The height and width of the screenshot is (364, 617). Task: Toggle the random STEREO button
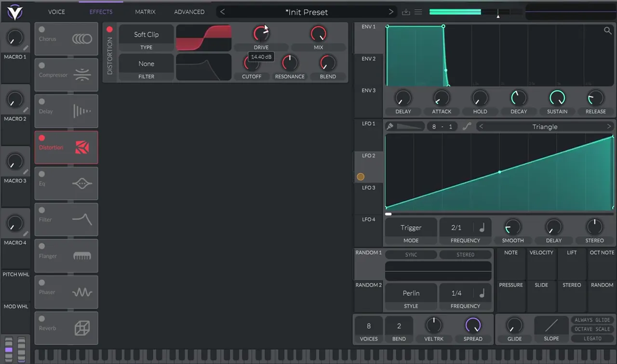465,255
